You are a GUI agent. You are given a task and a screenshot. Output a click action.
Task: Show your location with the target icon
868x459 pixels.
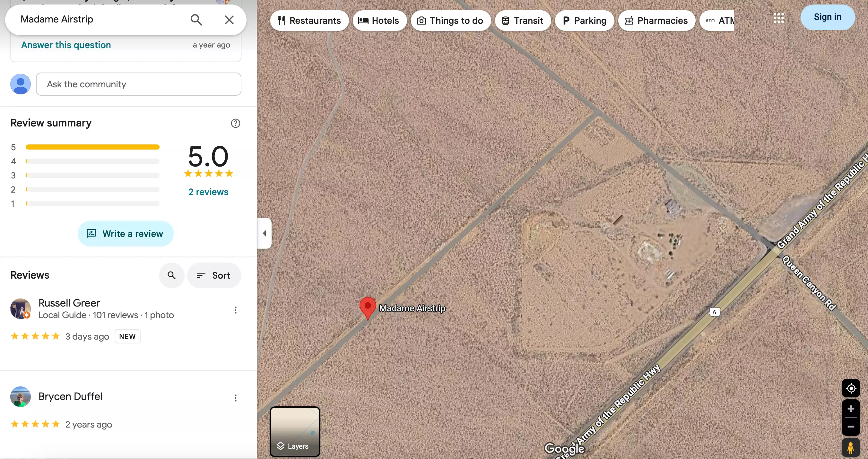851,388
